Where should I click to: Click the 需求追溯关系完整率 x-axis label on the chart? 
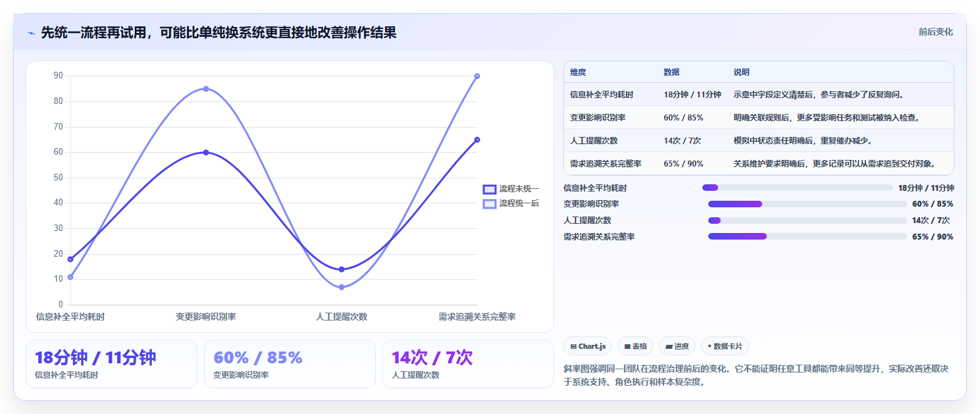(477, 317)
